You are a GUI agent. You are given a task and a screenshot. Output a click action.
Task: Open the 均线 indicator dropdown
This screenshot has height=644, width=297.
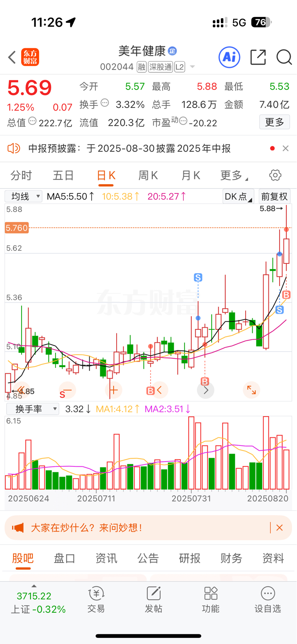pyautogui.click(x=24, y=196)
